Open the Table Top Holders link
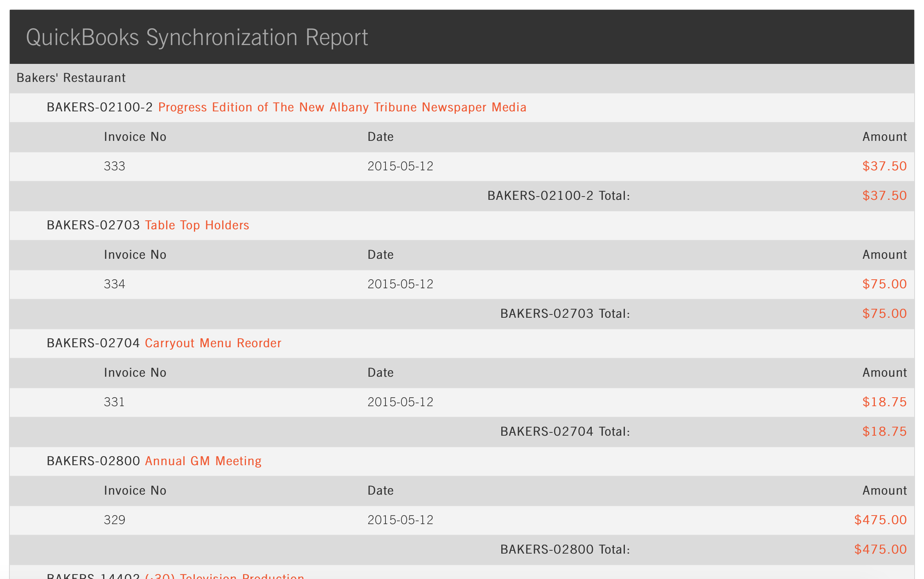The image size is (924, 579). (197, 225)
